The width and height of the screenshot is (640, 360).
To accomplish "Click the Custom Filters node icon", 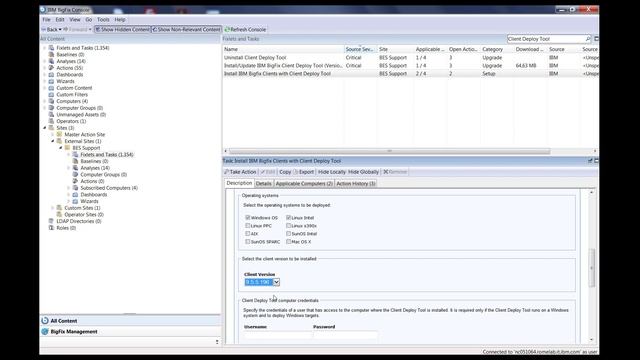I will click(x=51, y=94).
